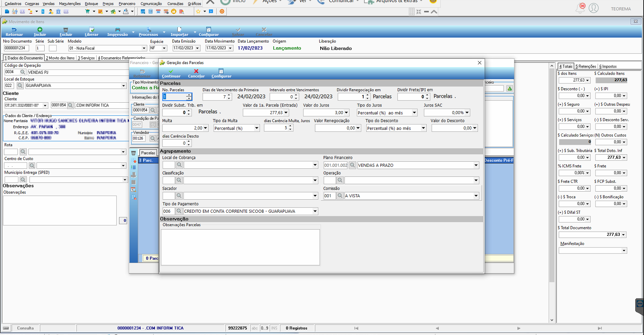The width and height of the screenshot is (644, 335).
Task: Click the Incluir green plus icon
Action: coord(40,30)
